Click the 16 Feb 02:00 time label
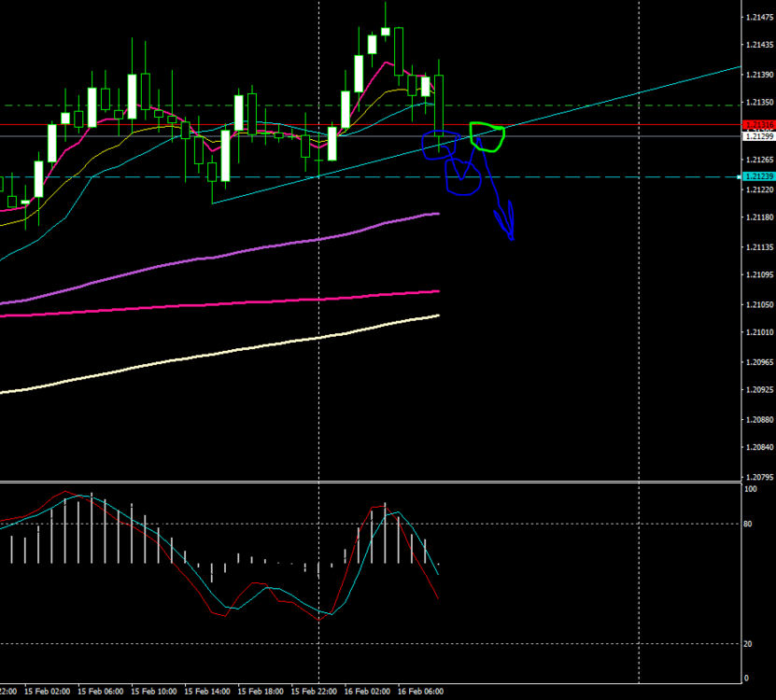 tap(367, 692)
